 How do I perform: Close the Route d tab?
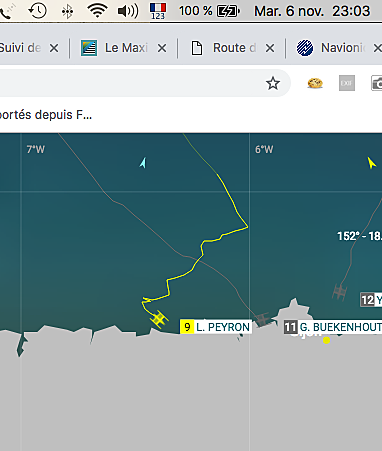(x=270, y=48)
